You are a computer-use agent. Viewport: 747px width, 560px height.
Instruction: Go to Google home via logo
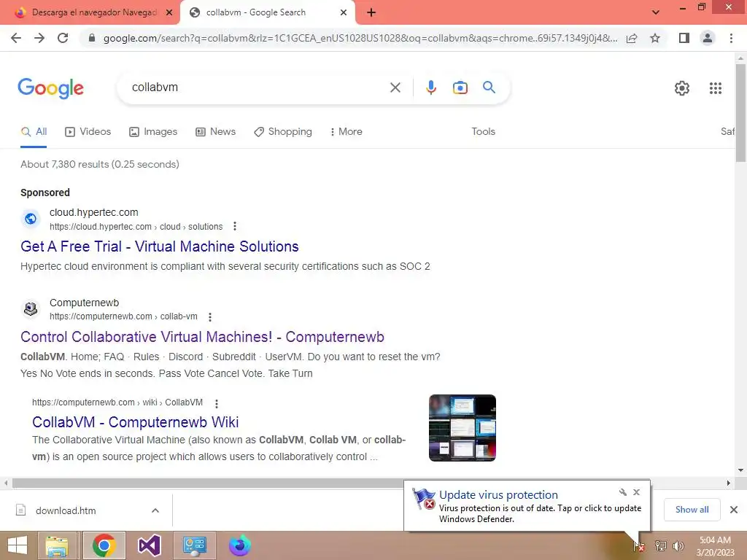click(50, 88)
